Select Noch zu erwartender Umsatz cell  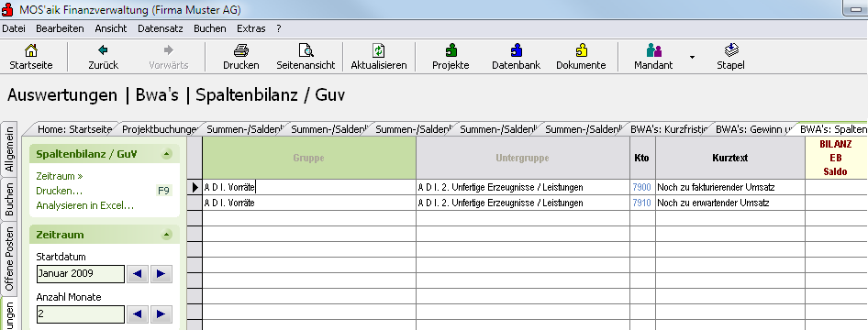(730, 203)
